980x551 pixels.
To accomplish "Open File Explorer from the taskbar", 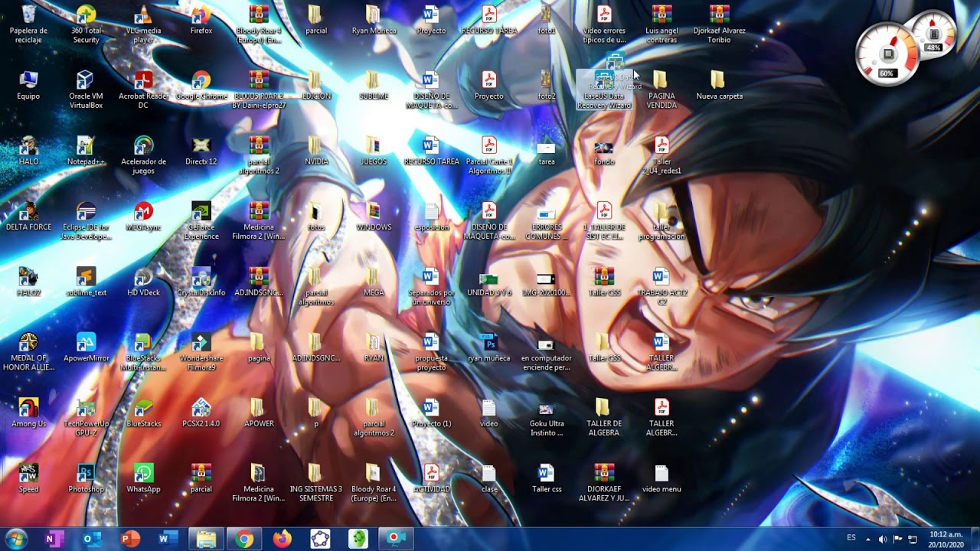I will (205, 540).
